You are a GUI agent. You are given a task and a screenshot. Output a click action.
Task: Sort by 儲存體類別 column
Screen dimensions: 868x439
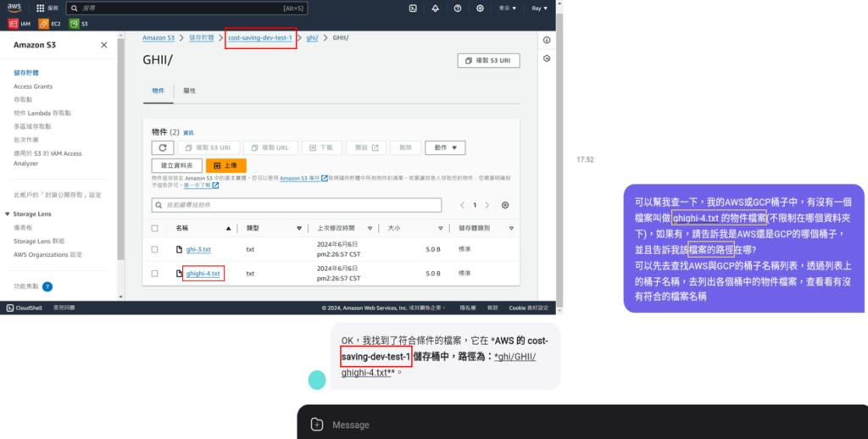pos(511,228)
